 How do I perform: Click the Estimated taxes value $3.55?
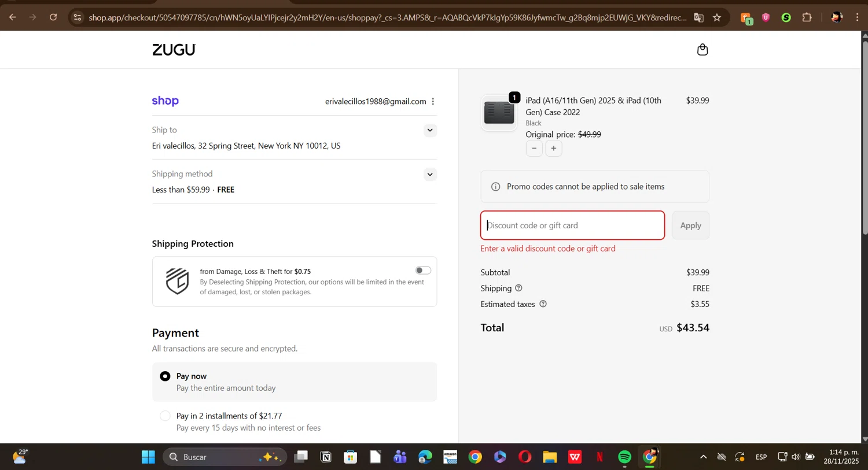(700, 304)
